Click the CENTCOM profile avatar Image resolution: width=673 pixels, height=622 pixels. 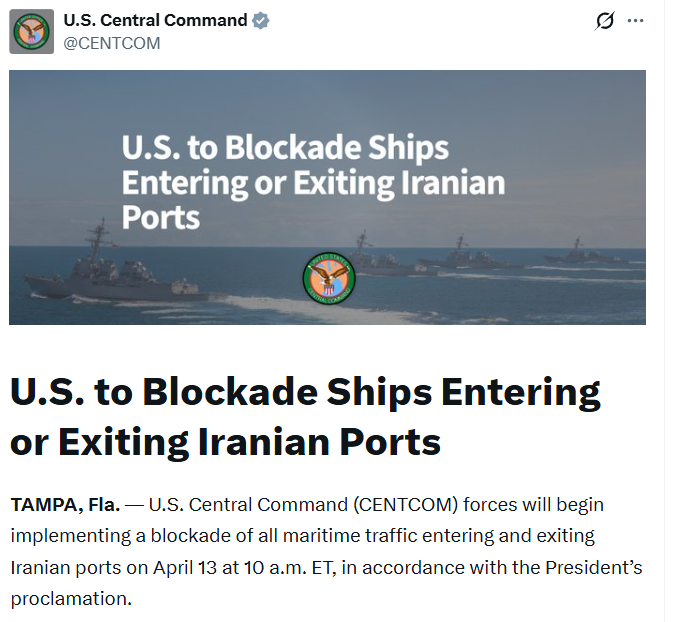click(x=32, y=31)
